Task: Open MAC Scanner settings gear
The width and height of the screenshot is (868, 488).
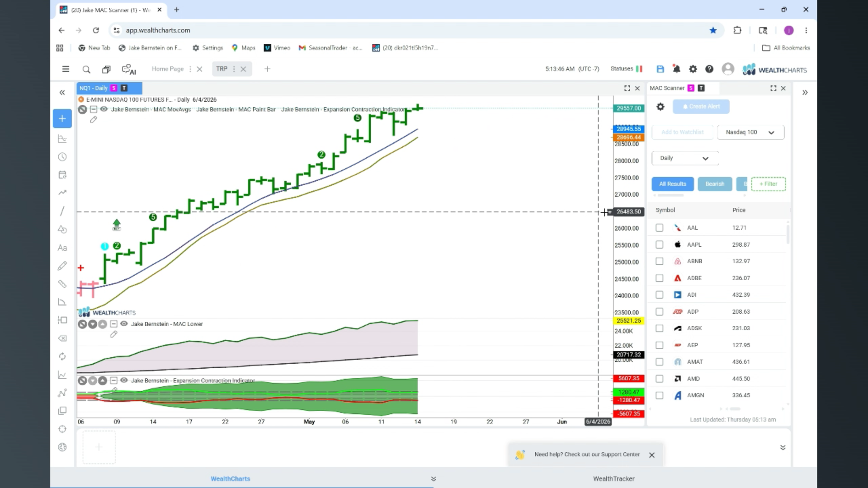Action: pos(660,107)
